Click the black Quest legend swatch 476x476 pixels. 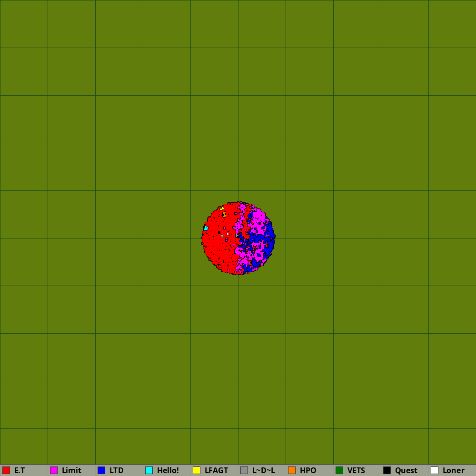pos(387,470)
